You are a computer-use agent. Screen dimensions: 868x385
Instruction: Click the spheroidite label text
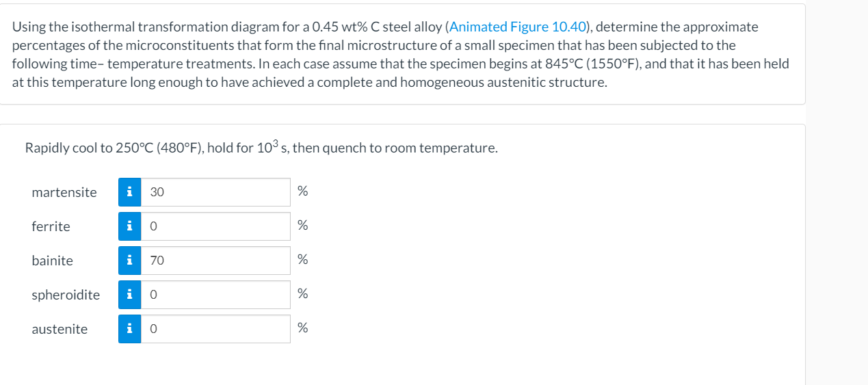66,295
